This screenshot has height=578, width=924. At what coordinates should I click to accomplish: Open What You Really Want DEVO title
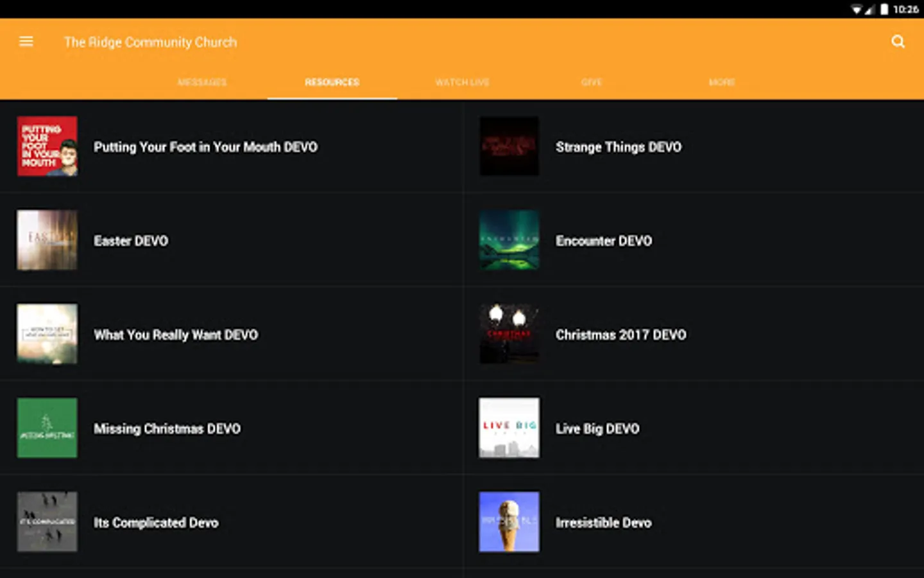click(x=176, y=335)
